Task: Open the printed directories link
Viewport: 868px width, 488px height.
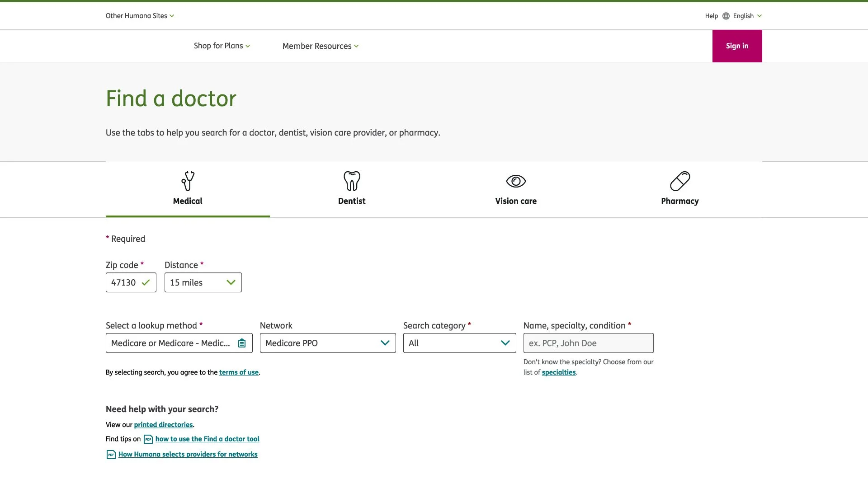Action: (163, 425)
